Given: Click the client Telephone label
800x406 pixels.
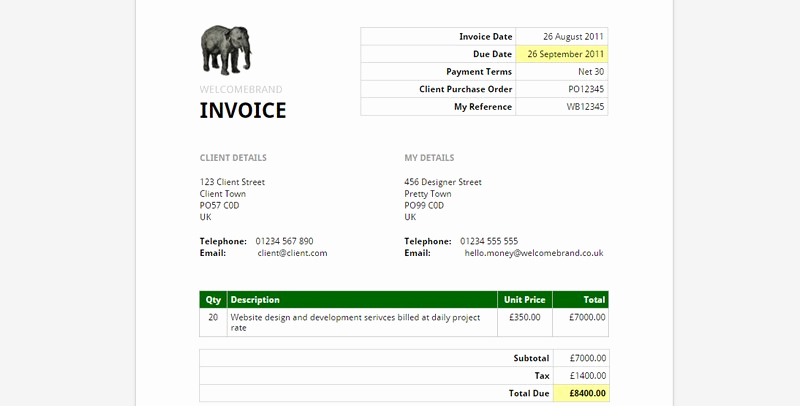Looking at the screenshot, I should click(x=223, y=241).
